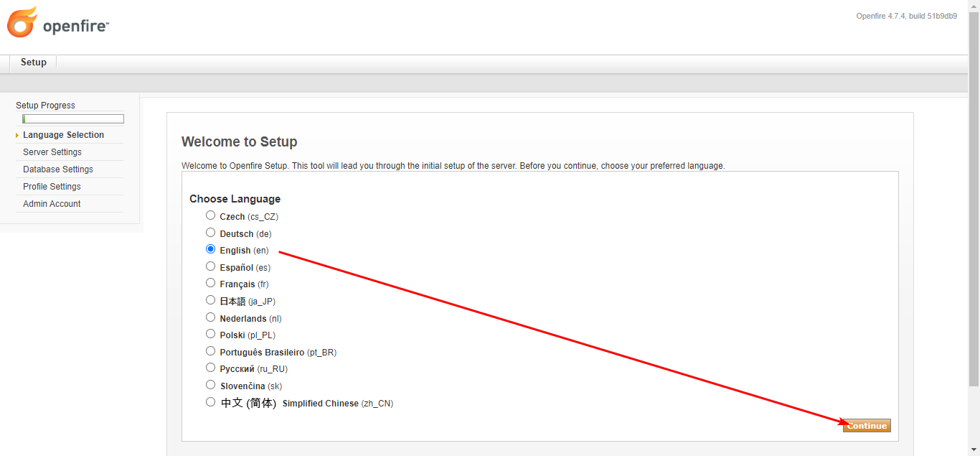Click Server Settings in setup sidebar
This screenshot has width=980, height=456.
[52, 152]
